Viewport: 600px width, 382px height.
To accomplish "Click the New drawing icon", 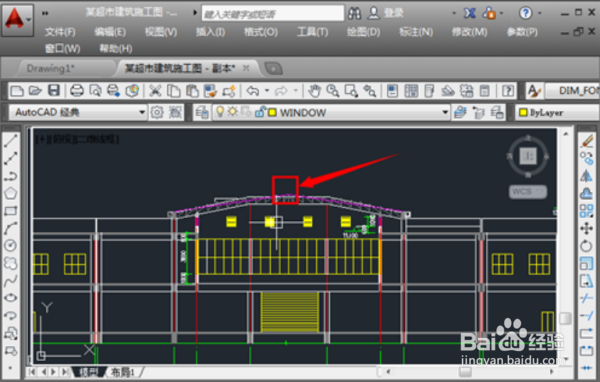I will click(x=17, y=91).
